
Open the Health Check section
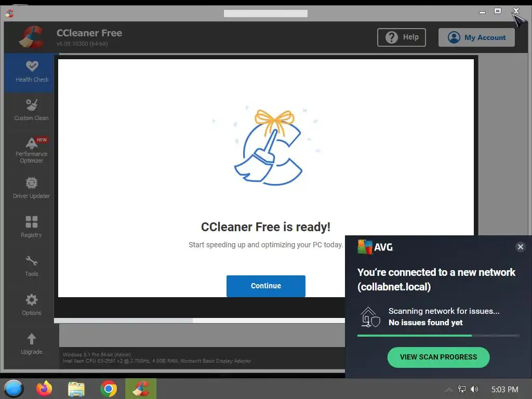pyautogui.click(x=30, y=72)
